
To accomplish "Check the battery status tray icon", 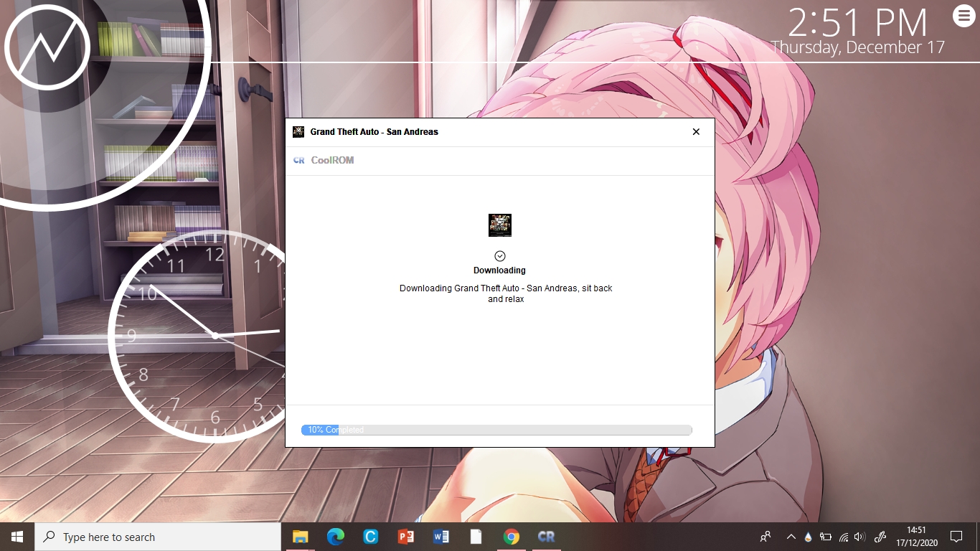I will coord(826,537).
